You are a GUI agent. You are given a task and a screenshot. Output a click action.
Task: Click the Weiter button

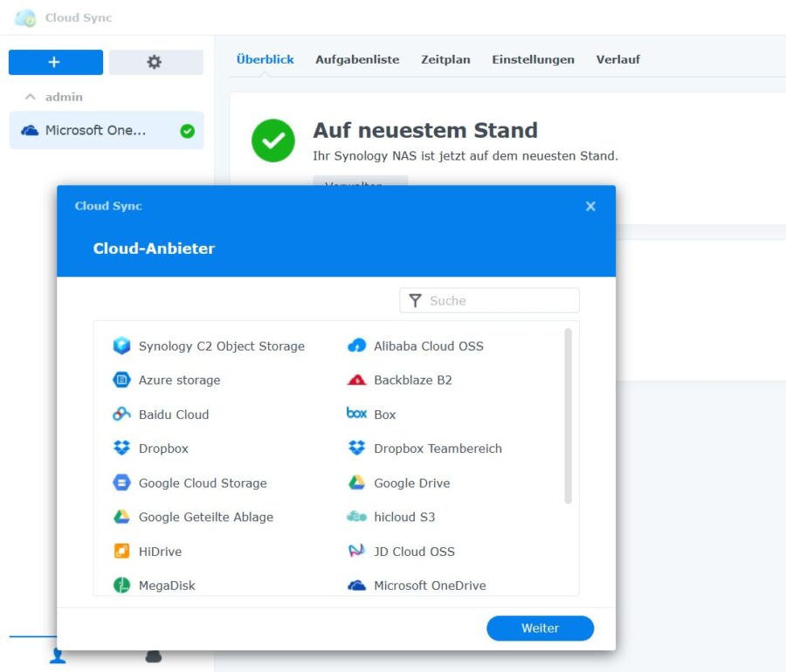(540, 627)
